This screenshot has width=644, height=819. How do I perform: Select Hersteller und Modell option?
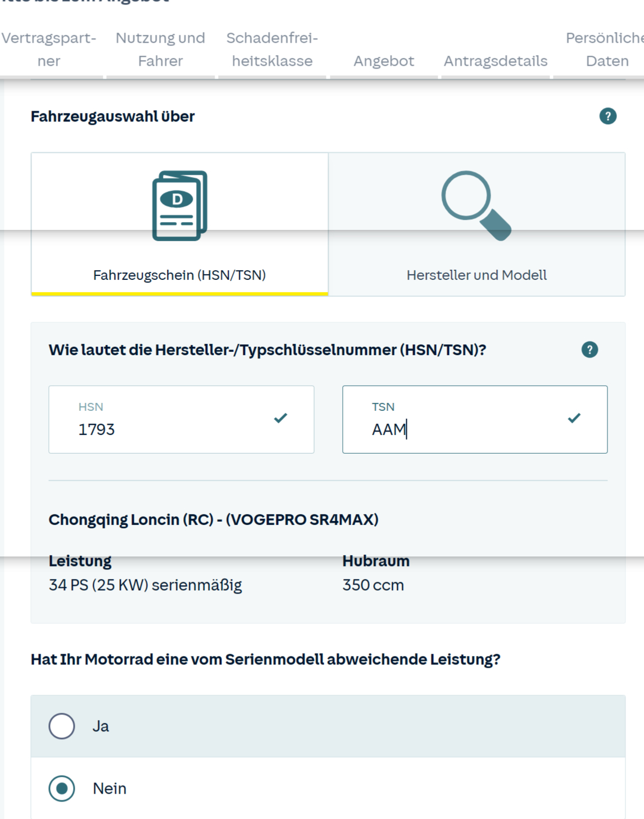[x=477, y=224]
